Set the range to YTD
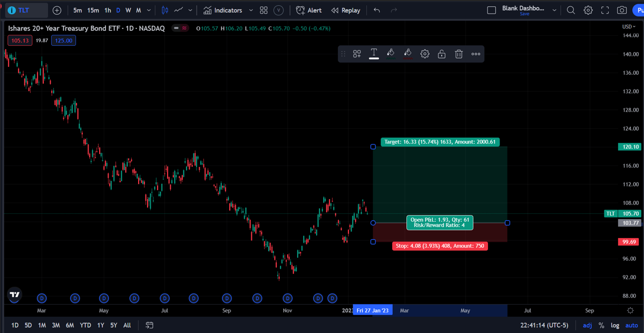This screenshot has height=333, width=644. coord(85,325)
